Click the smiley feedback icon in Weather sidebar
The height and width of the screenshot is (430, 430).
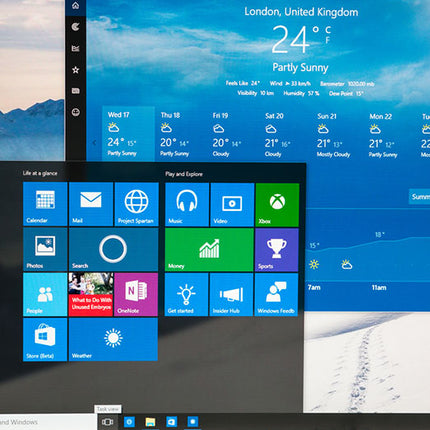(76, 112)
